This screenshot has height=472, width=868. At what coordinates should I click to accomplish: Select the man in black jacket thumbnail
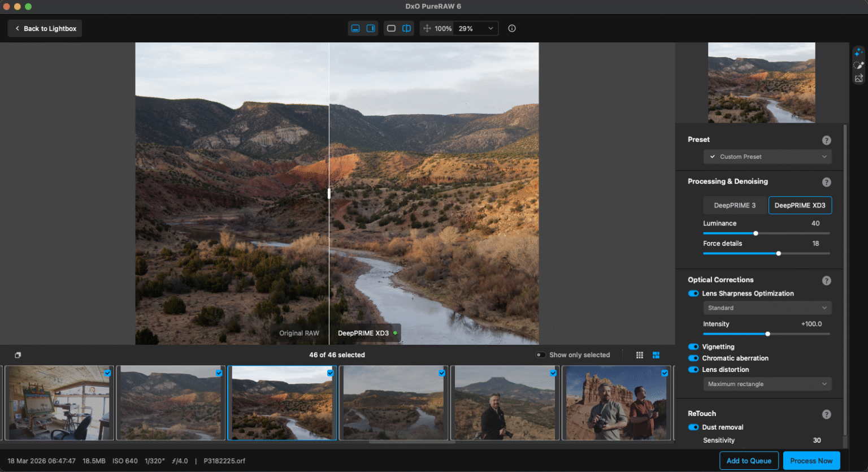(505, 403)
